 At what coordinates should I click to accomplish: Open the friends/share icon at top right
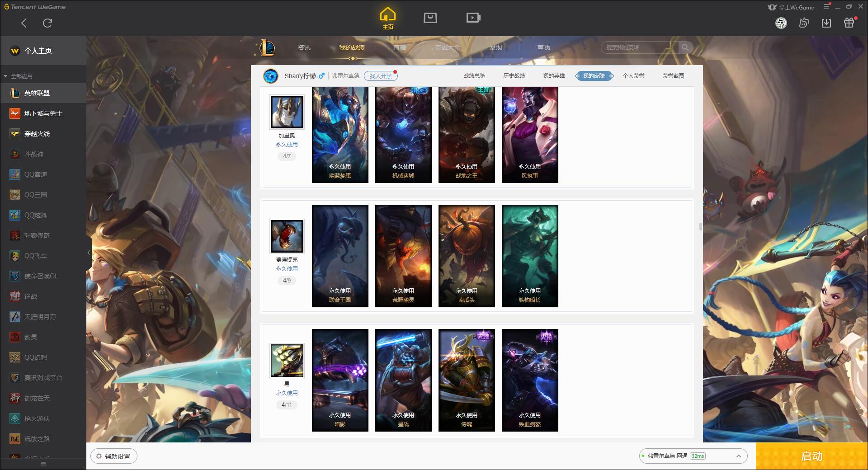pyautogui.click(x=804, y=23)
